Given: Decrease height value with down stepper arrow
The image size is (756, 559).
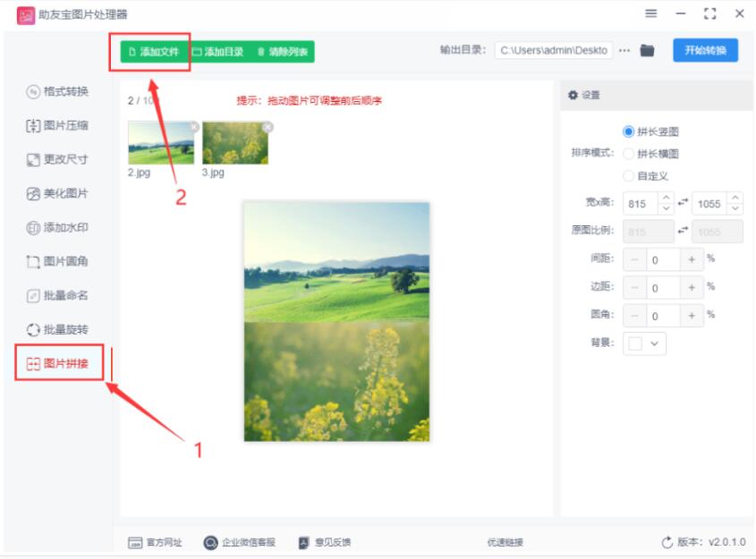Looking at the screenshot, I should pyautogui.click(x=735, y=209).
